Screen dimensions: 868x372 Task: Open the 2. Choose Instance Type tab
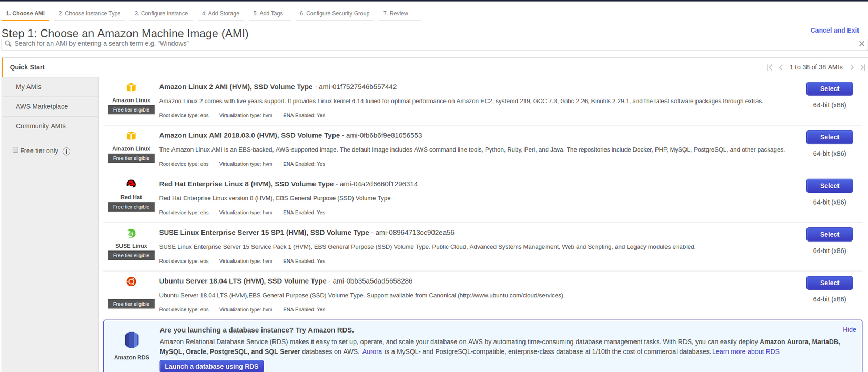coord(89,14)
